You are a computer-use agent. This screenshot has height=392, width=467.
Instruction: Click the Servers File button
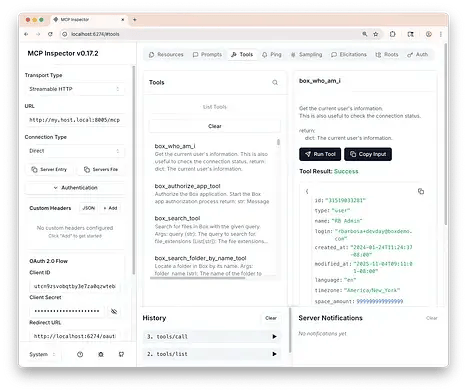[x=101, y=169]
